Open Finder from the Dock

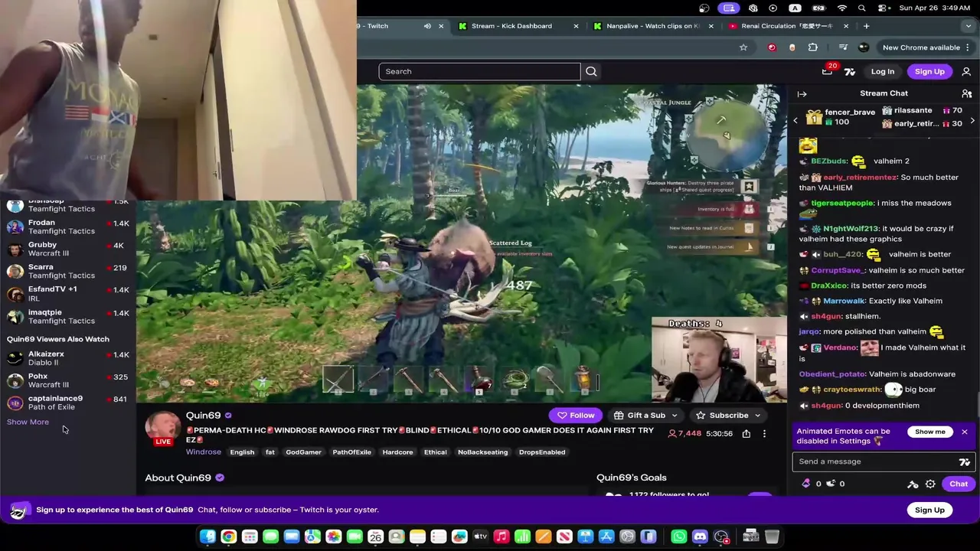tap(207, 536)
